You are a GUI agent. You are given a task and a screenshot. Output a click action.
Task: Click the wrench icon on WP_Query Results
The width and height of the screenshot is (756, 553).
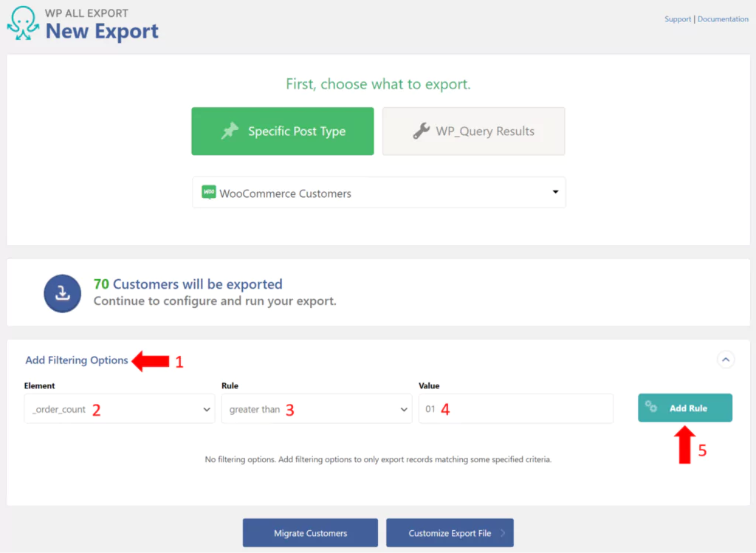coord(421,131)
